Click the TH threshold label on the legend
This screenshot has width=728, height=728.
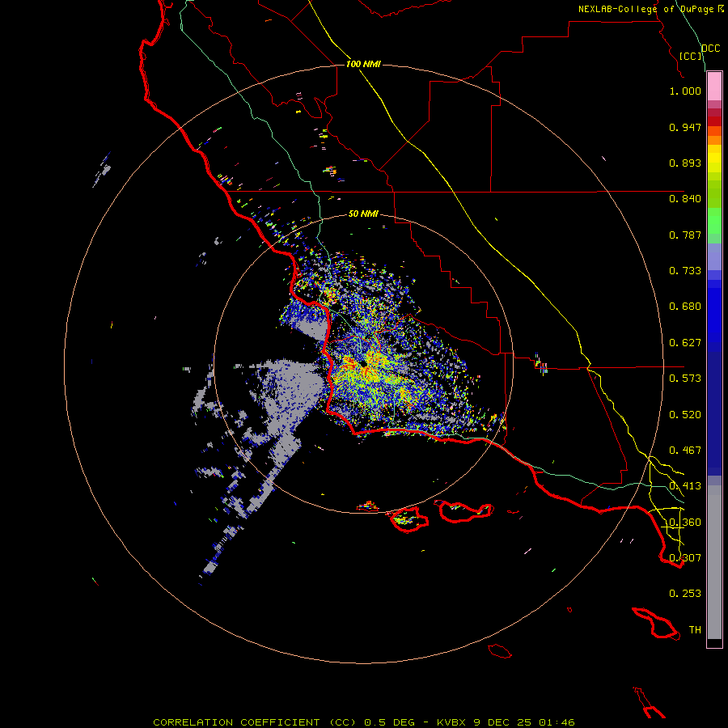coord(695,630)
